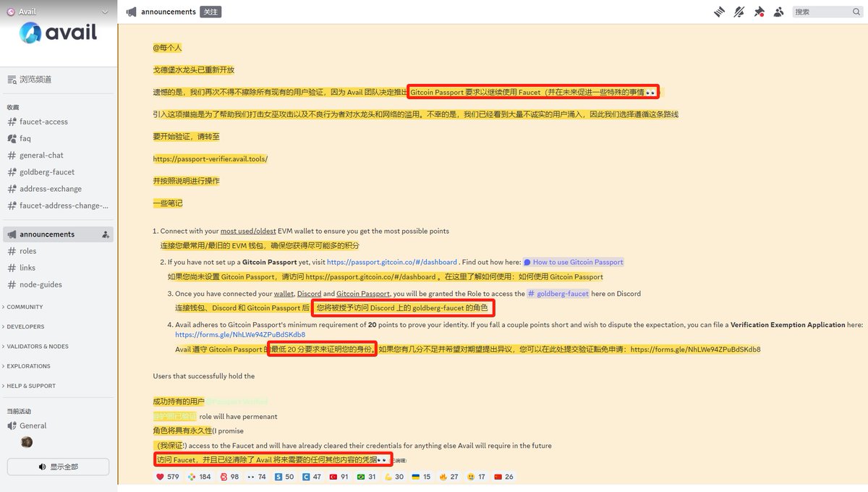The height and width of the screenshot is (492, 868).
Task: Show the member list icon
Action: pyautogui.click(x=778, y=12)
